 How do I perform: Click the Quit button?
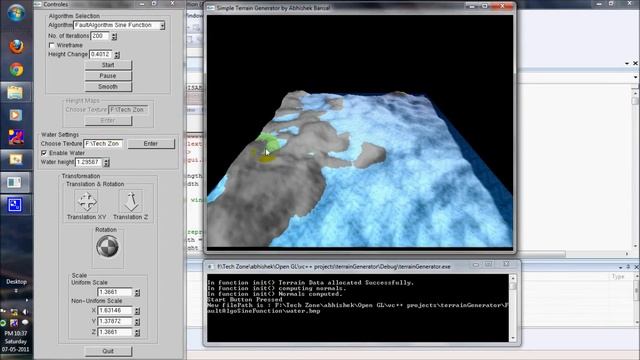click(108, 351)
